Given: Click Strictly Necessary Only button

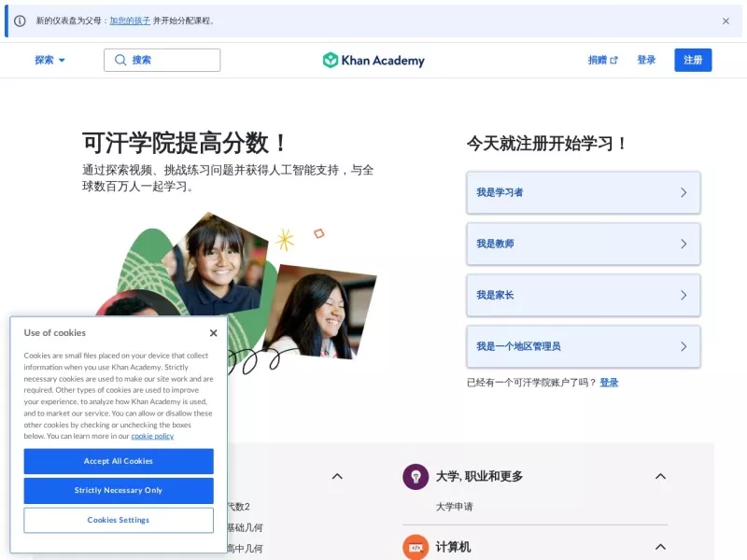Looking at the screenshot, I should [x=119, y=491].
